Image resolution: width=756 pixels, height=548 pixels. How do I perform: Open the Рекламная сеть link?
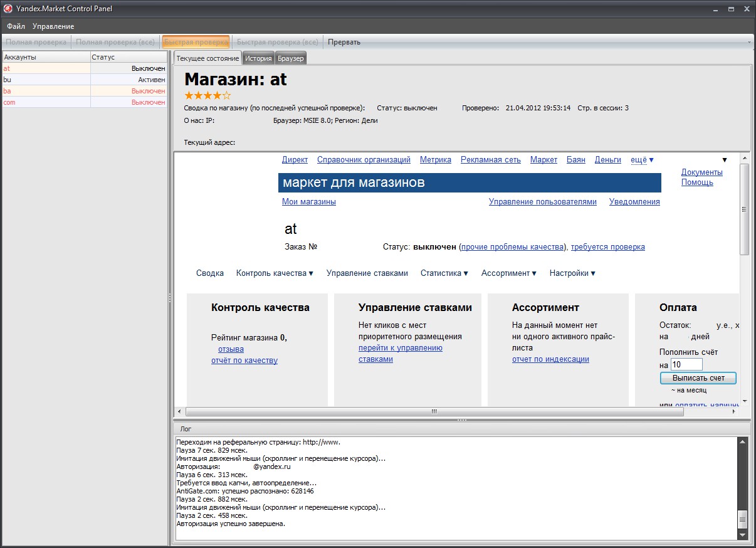(491, 160)
